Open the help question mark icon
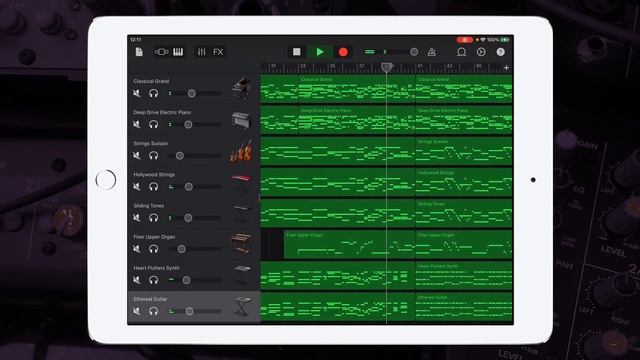 (501, 52)
